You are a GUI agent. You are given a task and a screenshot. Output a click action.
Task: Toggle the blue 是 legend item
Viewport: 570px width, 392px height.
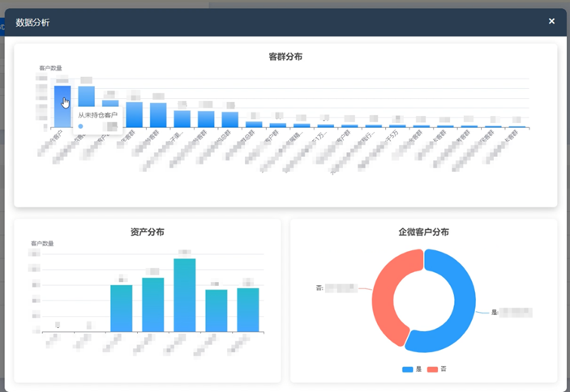click(x=413, y=369)
